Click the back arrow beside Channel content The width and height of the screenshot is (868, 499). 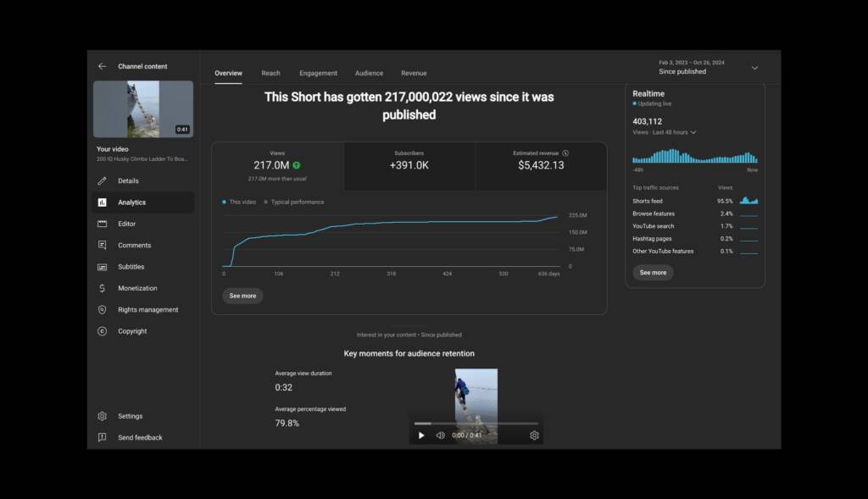102,66
